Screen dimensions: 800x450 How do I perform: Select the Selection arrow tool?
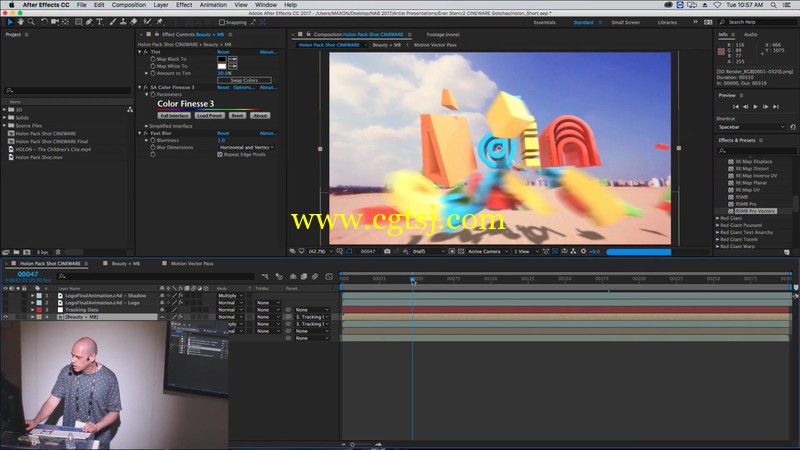point(10,22)
